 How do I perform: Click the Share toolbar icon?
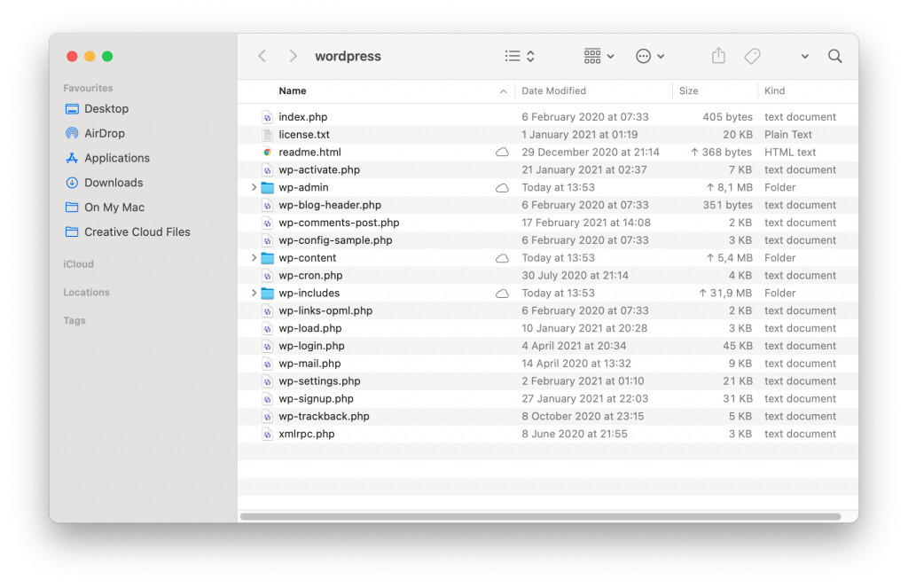718,56
